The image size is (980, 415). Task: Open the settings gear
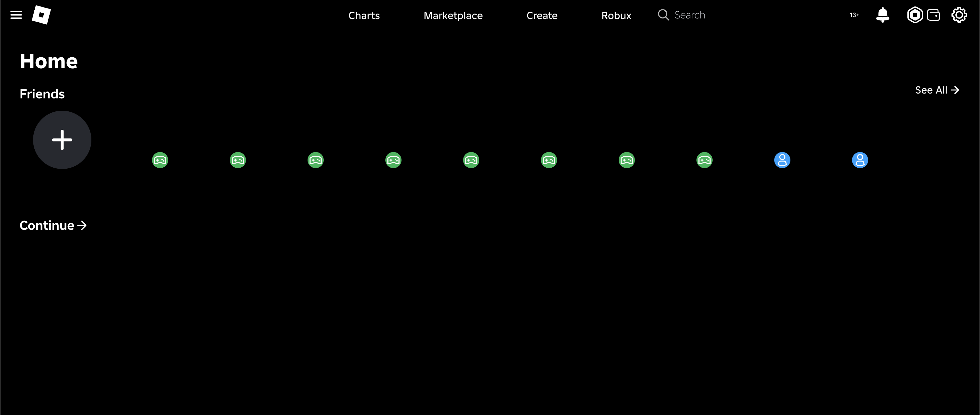point(959,15)
